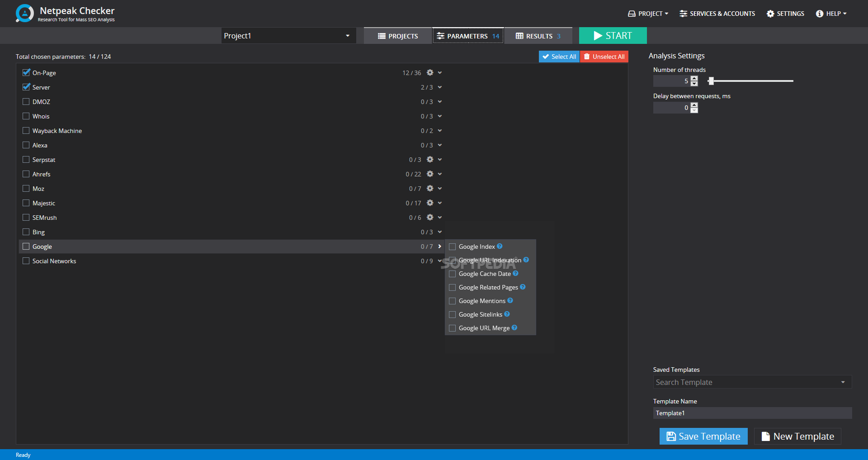Click the delay between requests field
This screenshot has height=460, width=868.
(x=672, y=108)
